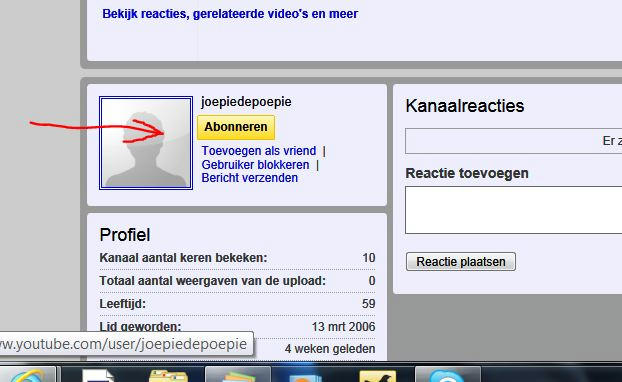Screen dimensions: 622x382
Task: Open the Skype taskbar icon
Action: pyautogui.click(x=447, y=375)
